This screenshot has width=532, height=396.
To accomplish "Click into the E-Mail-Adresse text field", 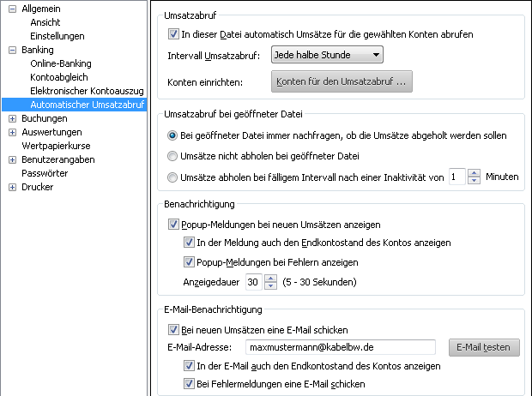I will (x=341, y=347).
